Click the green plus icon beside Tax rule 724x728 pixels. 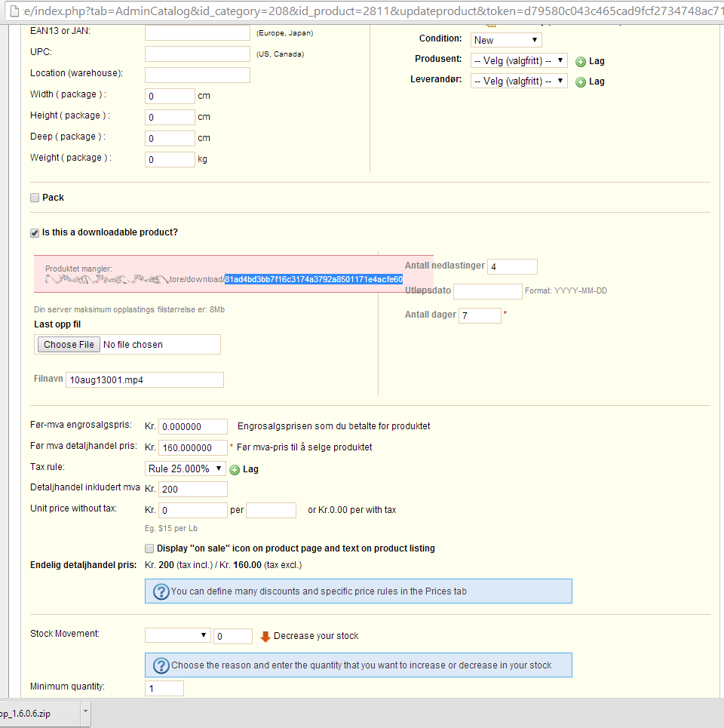point(235,470)
